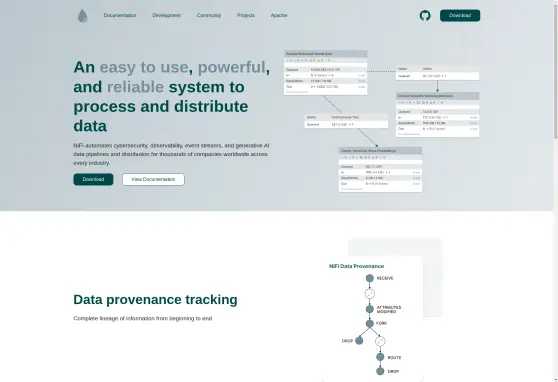Click the Download button below the hero text
Image resolution: width=558 pixels, height=382 pixels.
(93, 179)
